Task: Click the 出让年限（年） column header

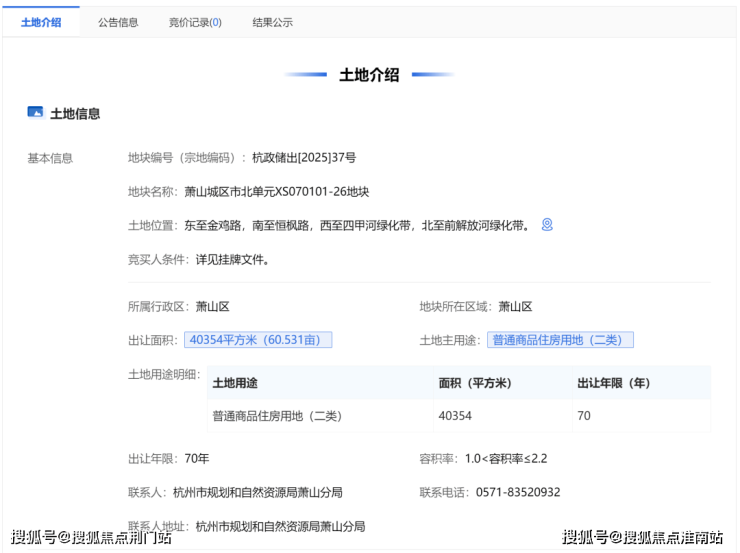Action: coord(614,383)
